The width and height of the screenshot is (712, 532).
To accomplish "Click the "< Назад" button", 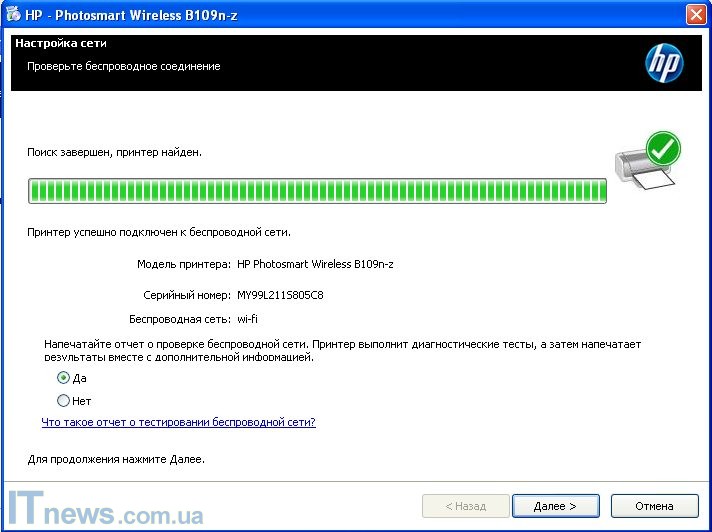I will [465, 506].
